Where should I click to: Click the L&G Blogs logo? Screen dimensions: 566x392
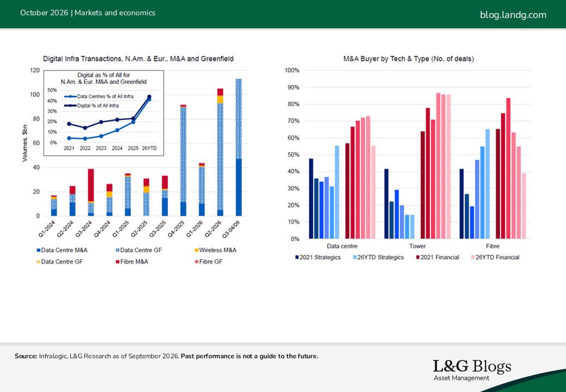point(472,370)
